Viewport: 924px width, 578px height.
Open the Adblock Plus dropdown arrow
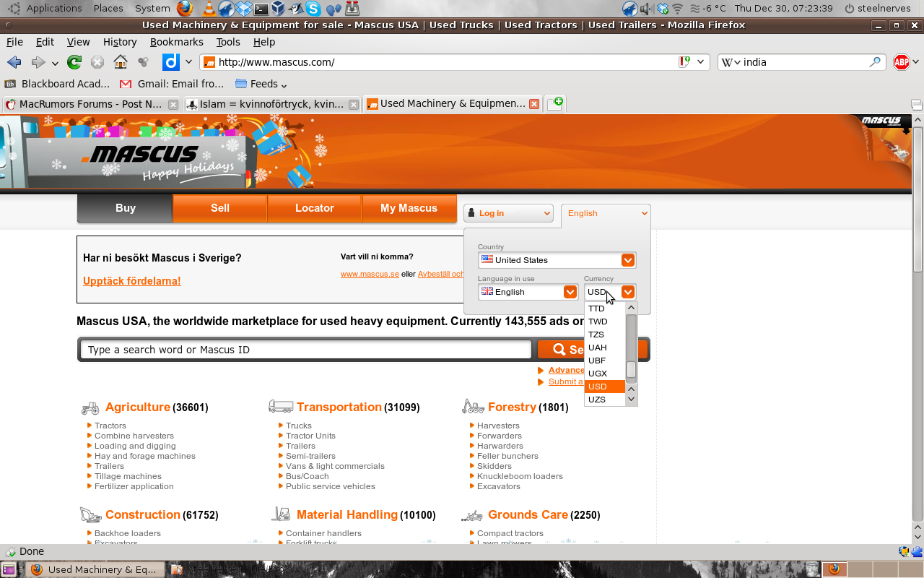click(915, 62)
